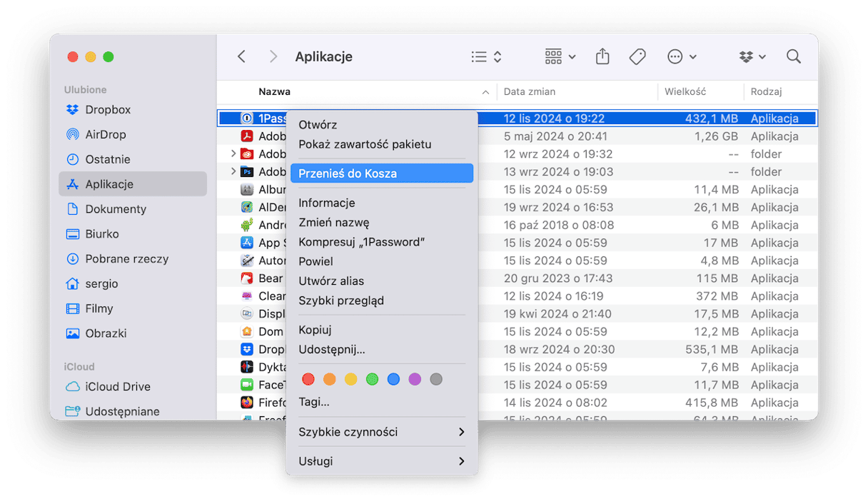The image size is (868, 499).
Task: Click the date 16 paź 2018 o 08:08
Action: coord(559,225)
